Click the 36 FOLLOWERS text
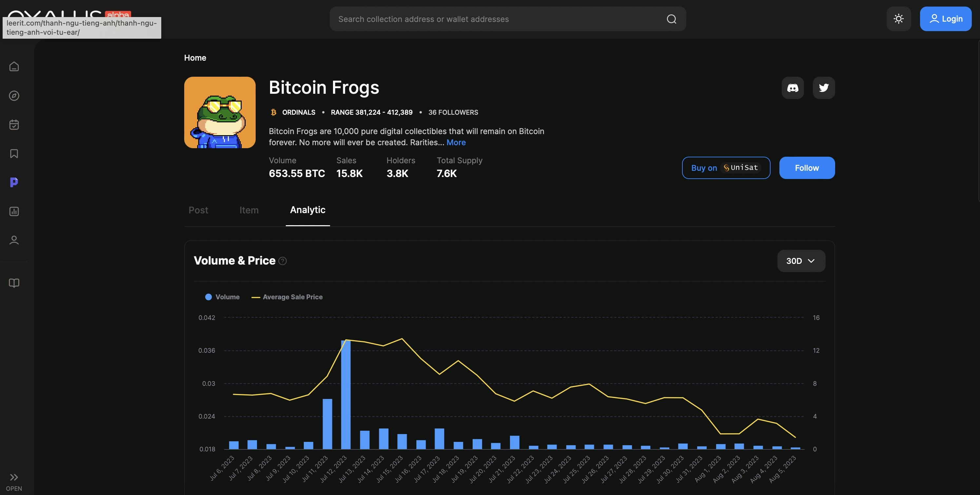The width and height of the screenshot is (980, 495). click(x=453, y=113)
